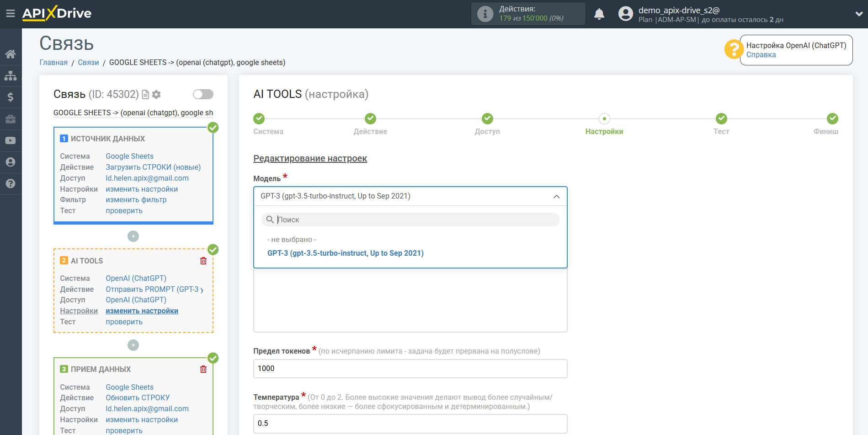Open the YouTube video icon in sidebar
The height and width of the screenshot is (435, 868).
coord(11,141)
